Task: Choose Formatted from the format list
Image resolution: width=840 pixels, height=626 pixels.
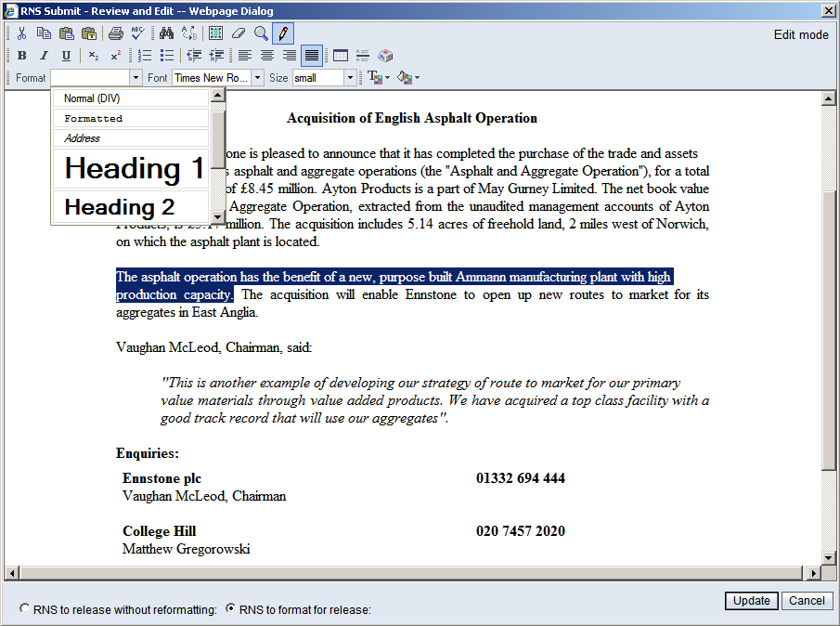Action: click(131, 118)
